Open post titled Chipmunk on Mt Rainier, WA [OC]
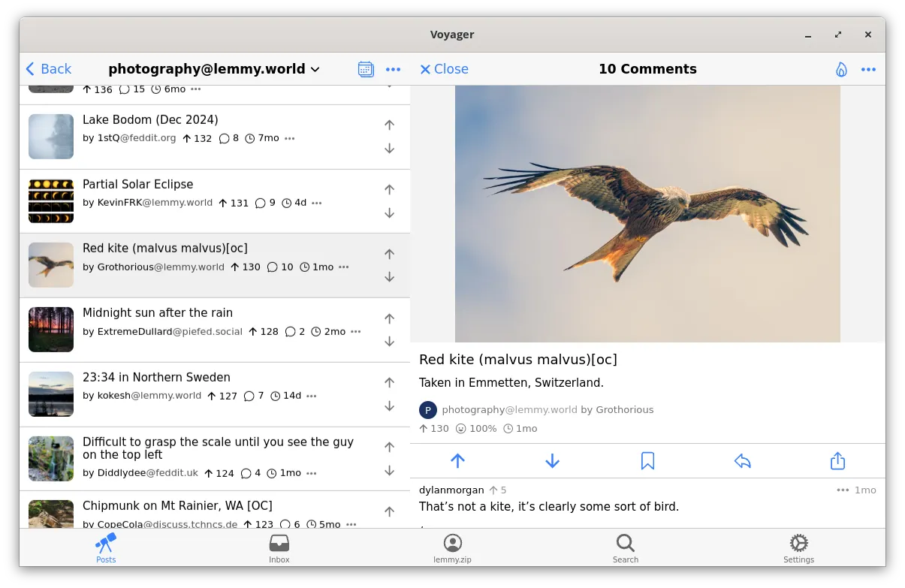 (x=177, y=505)
